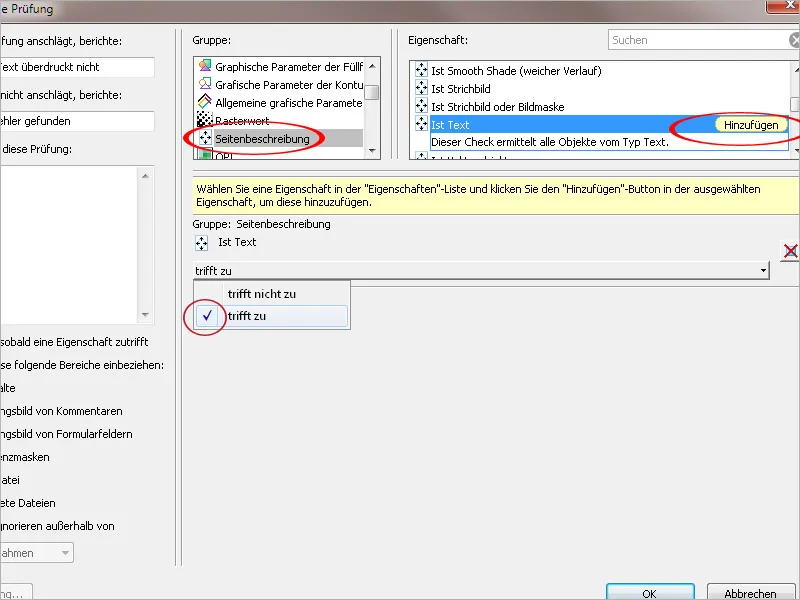Screen dimensions: 800x600
Task: Click the Graphische Parameter der Füllfläche icon
Action: click(x=205, y=66)
